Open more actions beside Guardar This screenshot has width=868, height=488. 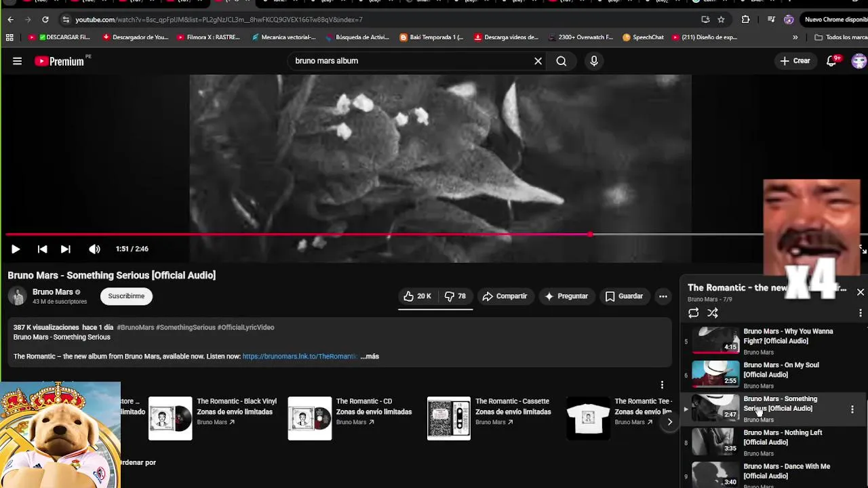pyautogui.click(x=663, y=296)
